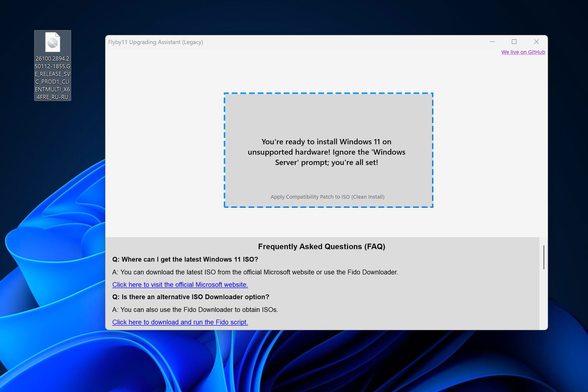588x392 pixels.
Task: Click 'Apply Compatibility Patch to ISO (Clean Install)'
Action: pos(327,197)
